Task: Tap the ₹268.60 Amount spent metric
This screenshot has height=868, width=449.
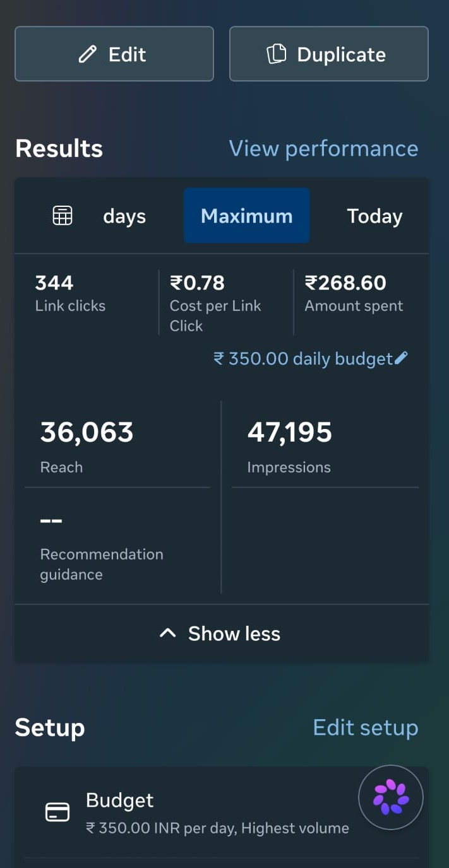Action: pyautogui.click(x=354, y=293)
